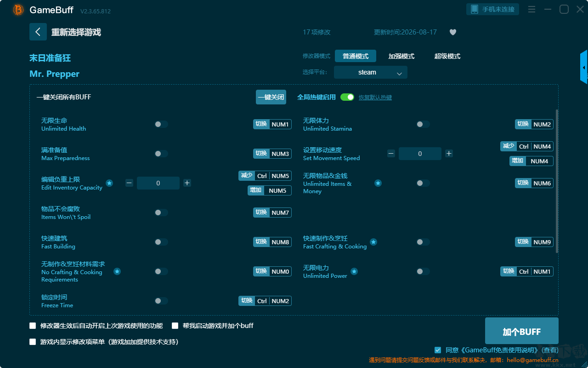Click the 17项修改 modification count text
This screenshot has width=588, height=368.
coord(317,32)
